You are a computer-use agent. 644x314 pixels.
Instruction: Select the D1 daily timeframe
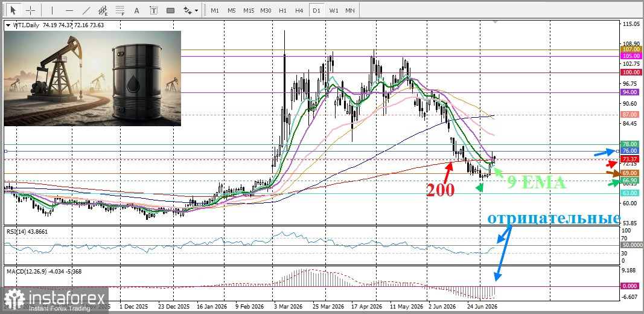point(316,10)
